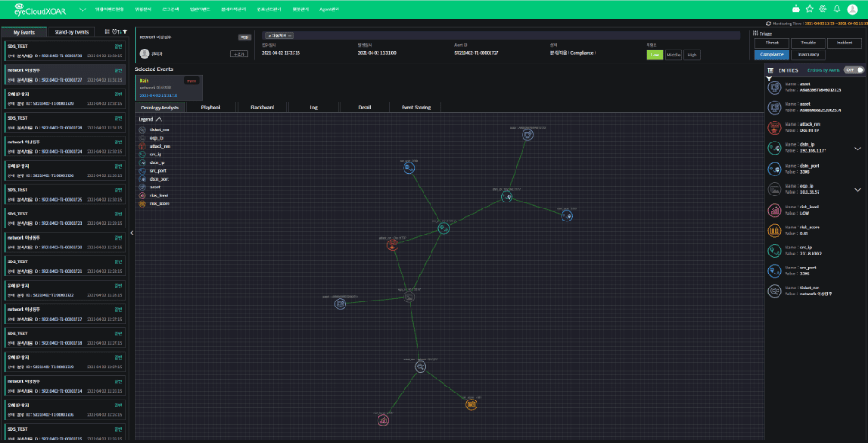The width and height of the screenshot is (868, 443).
Task: Open settings gear icon in header
Action: (x=824, y=9)
